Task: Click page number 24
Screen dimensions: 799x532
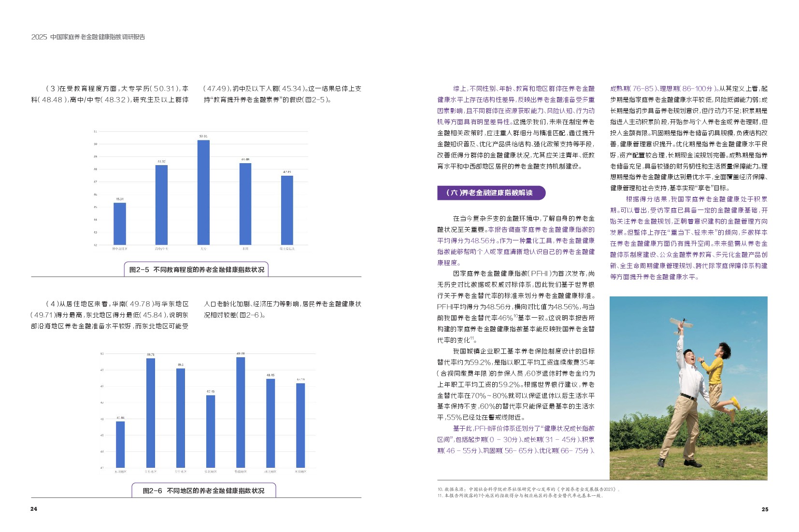Action: (34, 509)
